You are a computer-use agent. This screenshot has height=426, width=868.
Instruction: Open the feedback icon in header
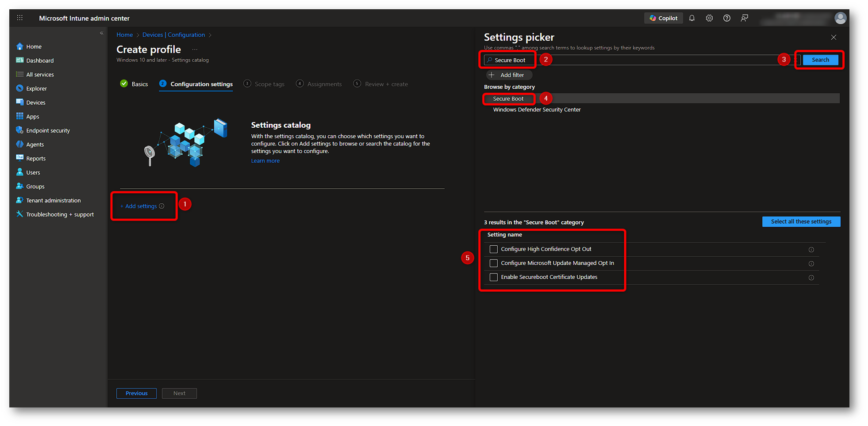(745, 18)
